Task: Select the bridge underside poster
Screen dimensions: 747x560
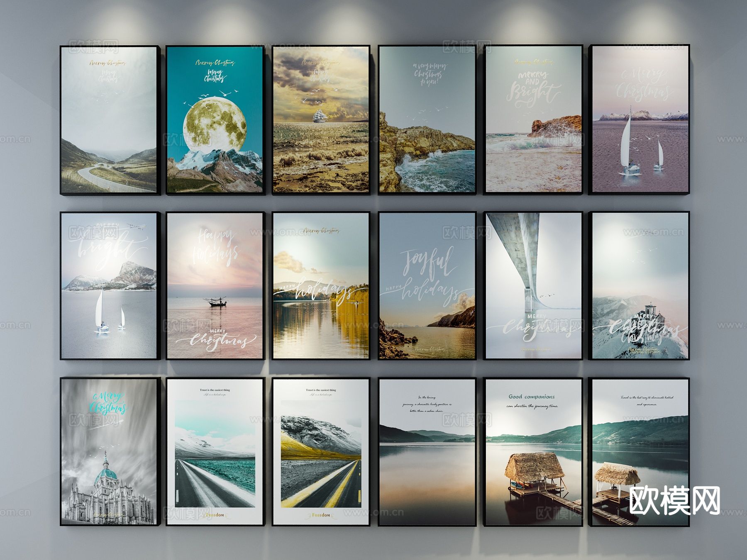Action: click(x=533, y=286)
